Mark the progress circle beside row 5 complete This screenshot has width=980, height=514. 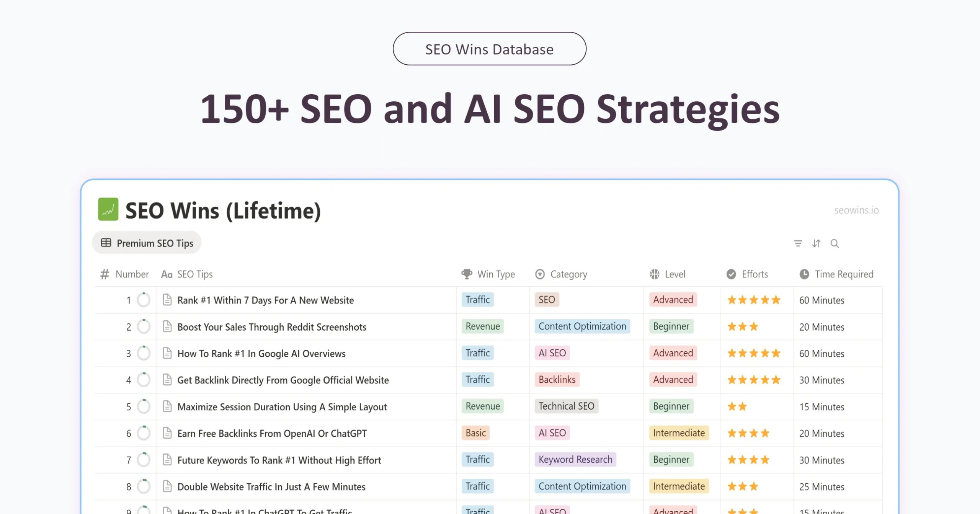(144, 406)
